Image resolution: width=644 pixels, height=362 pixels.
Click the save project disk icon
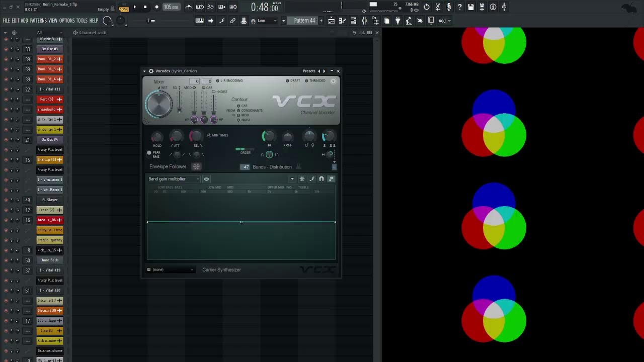pyautogui.click(x=471, y=7)
